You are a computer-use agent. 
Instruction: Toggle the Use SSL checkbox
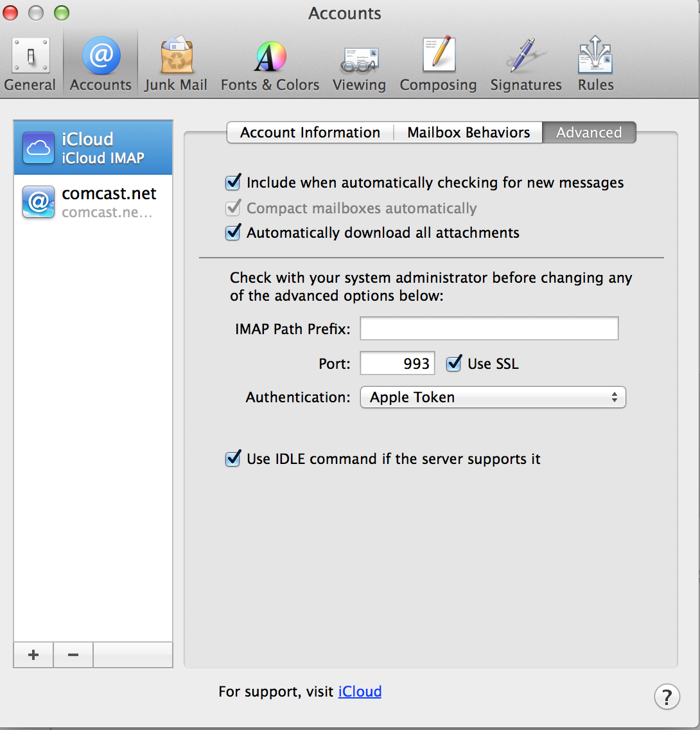pos(454,363)
